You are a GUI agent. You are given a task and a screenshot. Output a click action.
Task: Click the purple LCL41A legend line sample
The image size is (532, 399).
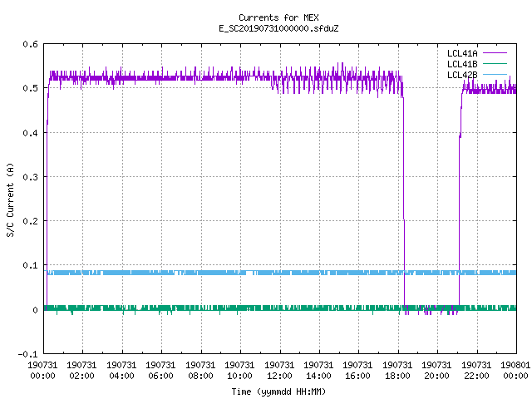pyautogui.click(x=495, y=53)
